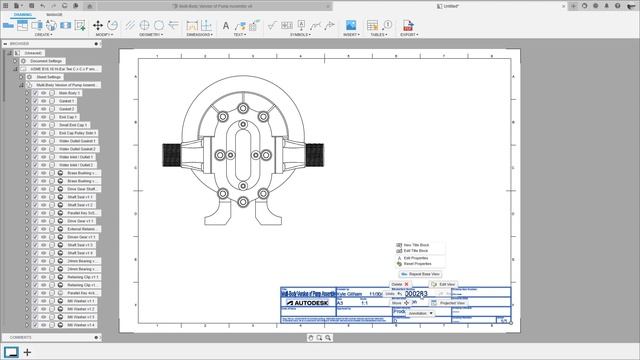Image resolution: width=640 pixels, height=360 pixels.
Task: Select the Dimension tool
Action: click(x=192, y=25)
